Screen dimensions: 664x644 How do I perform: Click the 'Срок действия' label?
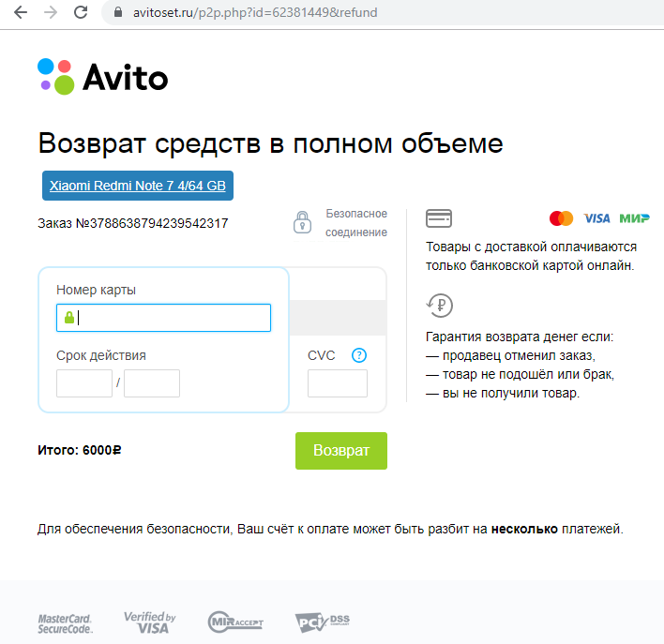101,355
